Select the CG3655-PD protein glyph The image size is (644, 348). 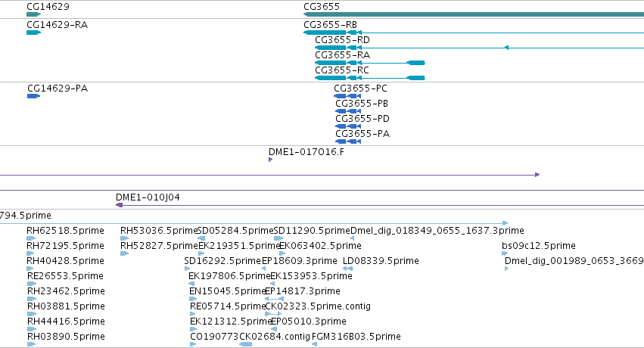pyautogui.click(x=348, y=126)
